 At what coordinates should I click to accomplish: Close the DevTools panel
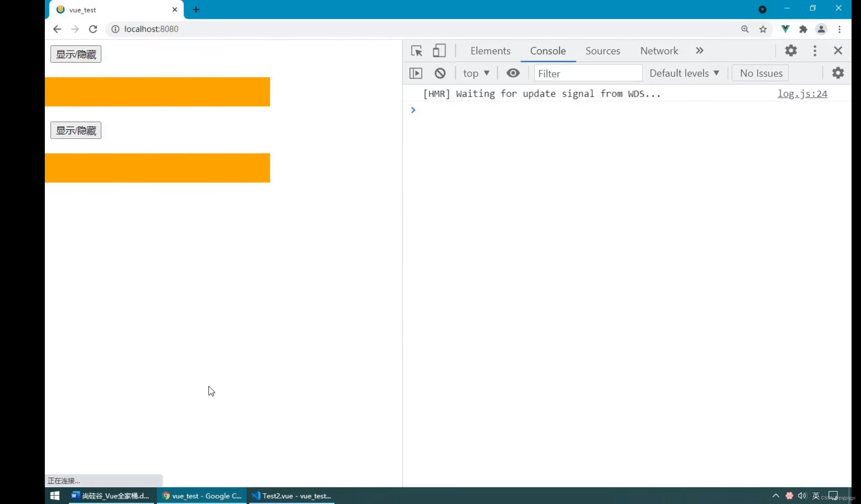[x=838, y=51]
